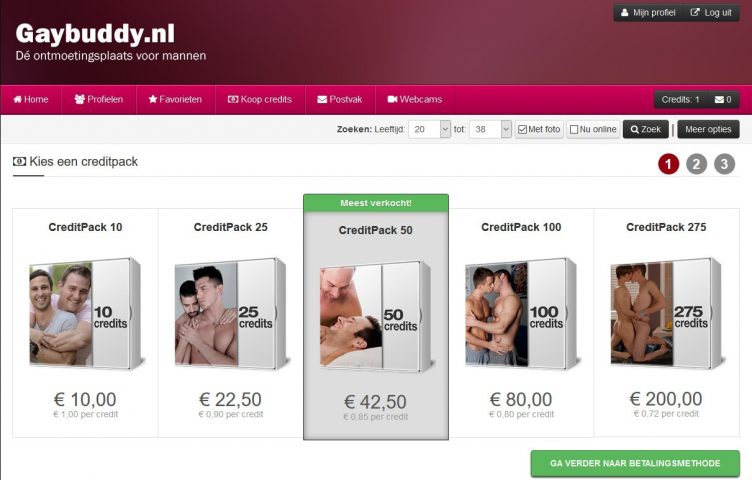Image resolution: width=752 pixels, height=480 pixels.
Task: Open Profielen via the people icon
Action: 80,99
